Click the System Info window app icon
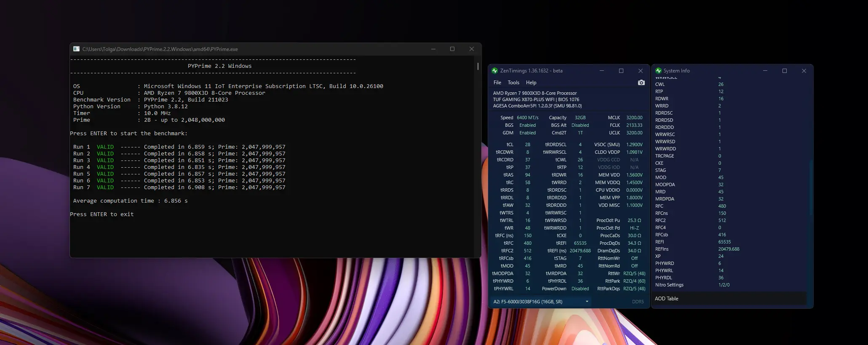 [658, 71]
